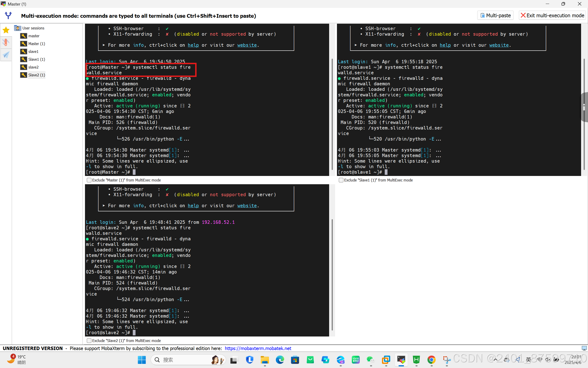Open the green smiley app on the taskbar
The width and height of the screenshot is (588, 368).
click(310, 360)
